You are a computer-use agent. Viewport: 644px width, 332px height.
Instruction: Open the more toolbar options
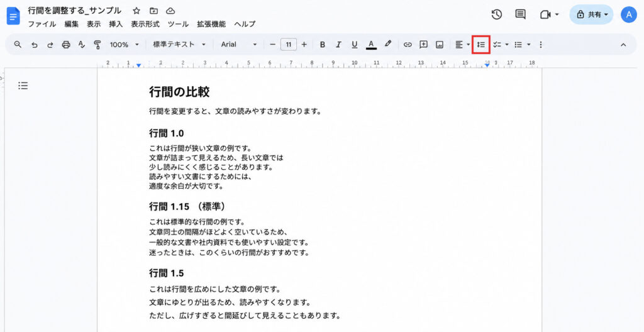pos(540,45)
